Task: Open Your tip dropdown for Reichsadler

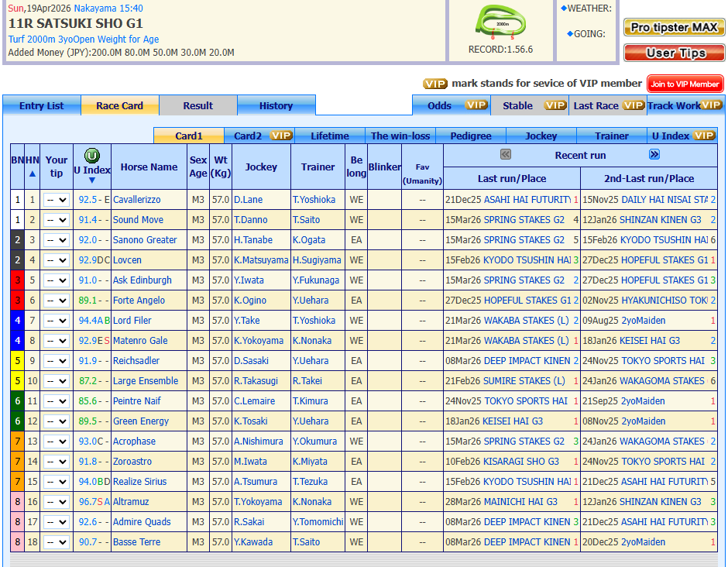Action: click(57, 361)
